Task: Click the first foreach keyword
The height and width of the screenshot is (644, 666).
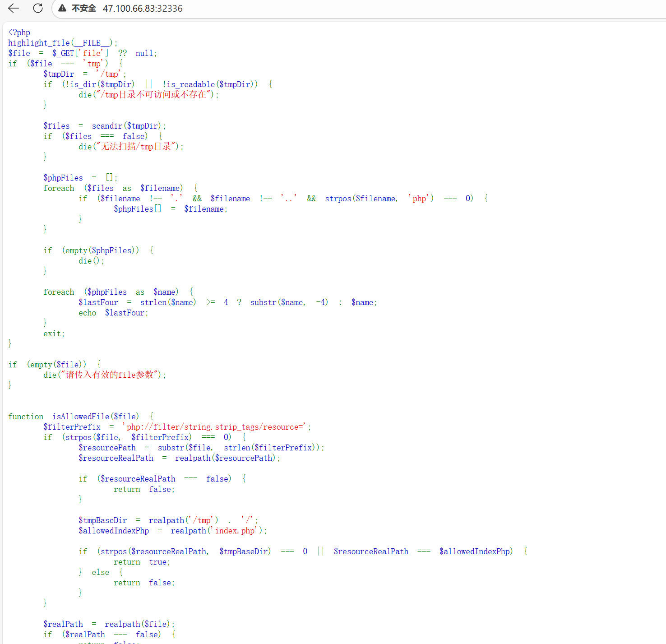Action: [59, 188]
